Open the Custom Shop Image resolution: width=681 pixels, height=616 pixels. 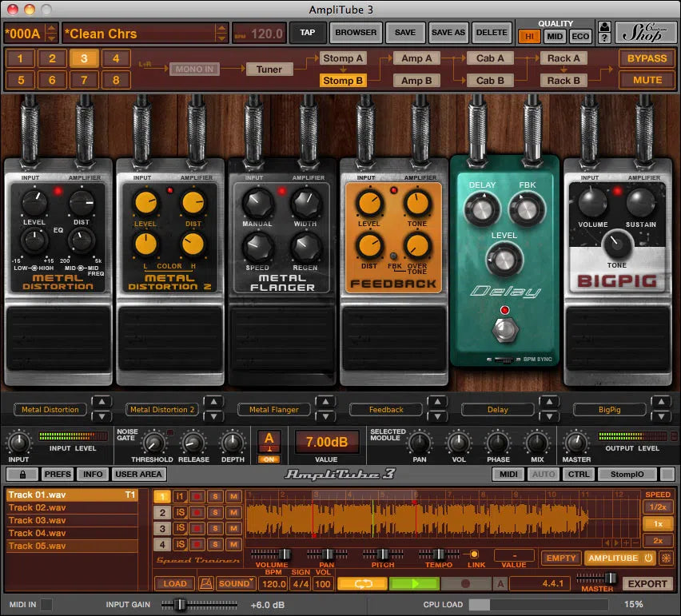647,32
